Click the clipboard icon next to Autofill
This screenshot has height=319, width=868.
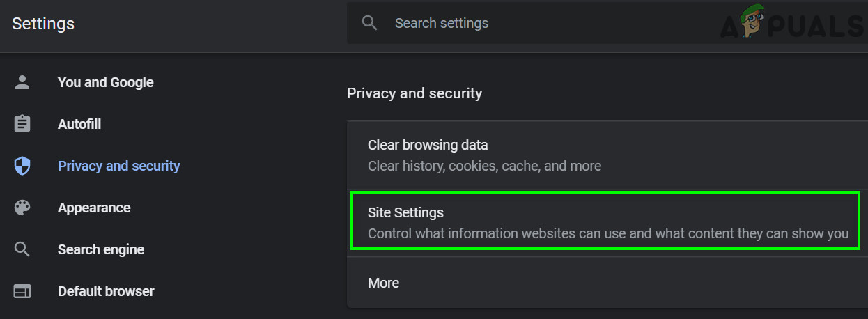coord(22,124)
